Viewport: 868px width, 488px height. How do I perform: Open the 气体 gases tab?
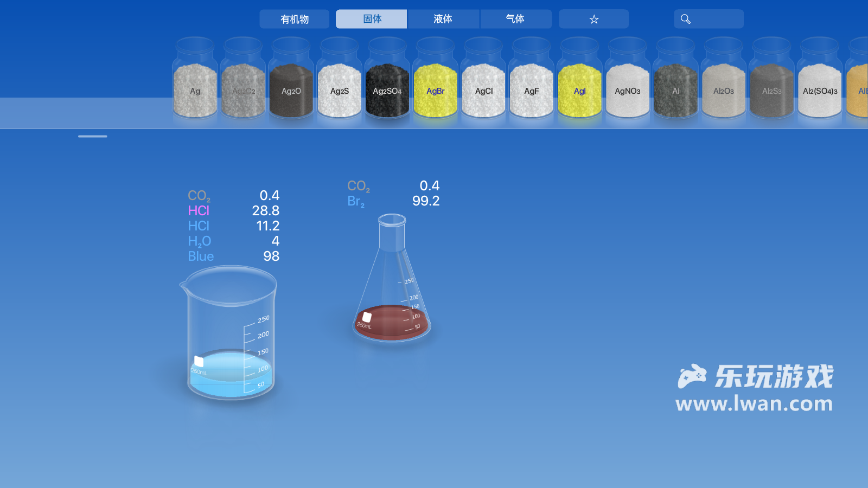(515, 19)
